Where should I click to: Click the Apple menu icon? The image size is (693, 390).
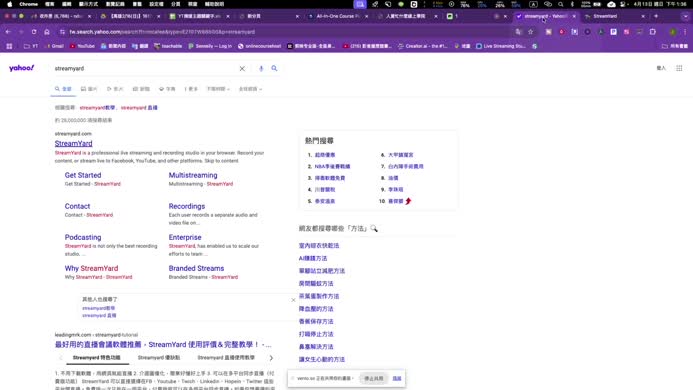[9, 4]
